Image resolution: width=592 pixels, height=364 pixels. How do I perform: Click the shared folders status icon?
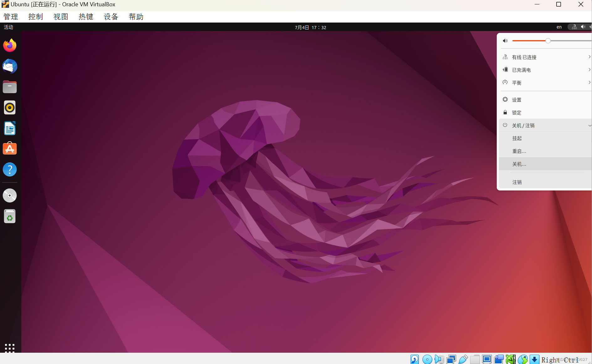[475, 359]
